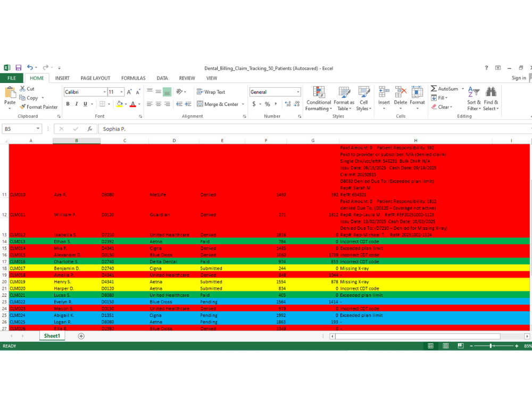Center text horizontally
This screenshot has width=532, height=399.
click(x=159, y=104)
